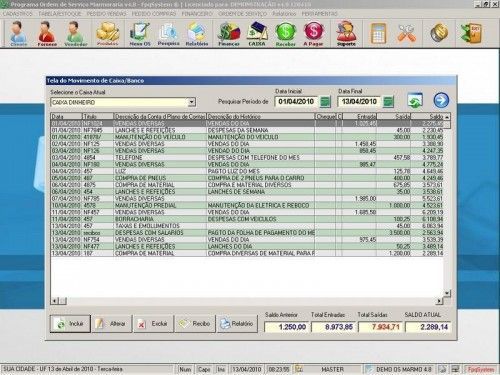This screenshot has height=375, width=500.
Task: Click the Relatório button
Action: point(237,324)
